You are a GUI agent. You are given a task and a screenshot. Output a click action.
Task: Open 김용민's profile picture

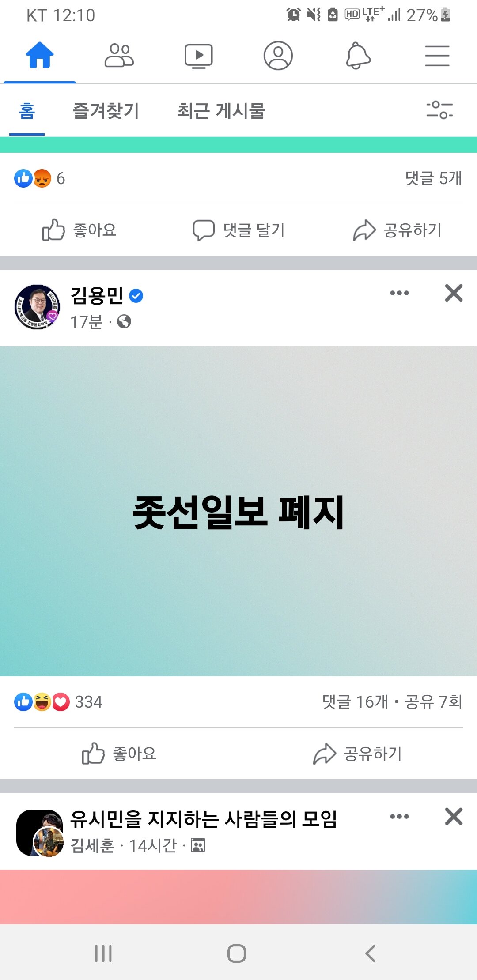[37, 307]
